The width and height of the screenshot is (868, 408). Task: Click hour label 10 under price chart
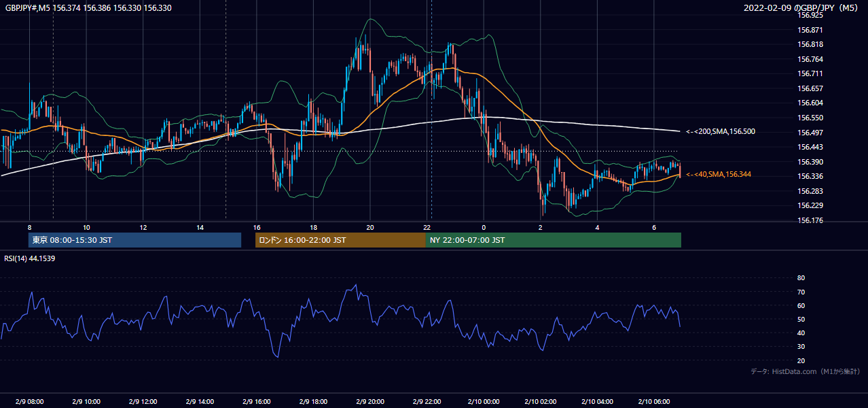86,227
